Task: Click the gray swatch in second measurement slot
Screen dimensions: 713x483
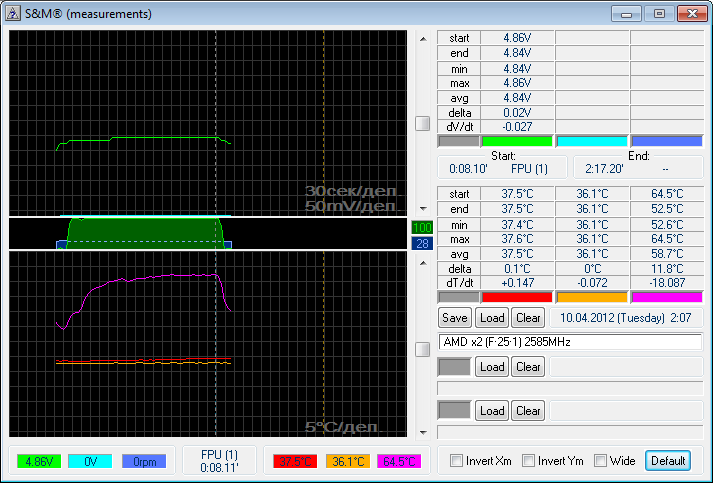Action: point(454,367)
